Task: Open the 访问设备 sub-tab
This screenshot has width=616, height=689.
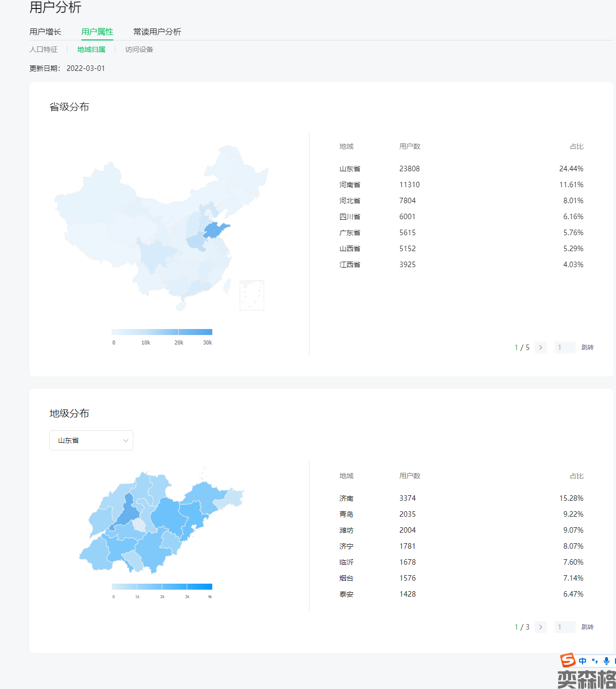Action: click(x=139, y=49)
